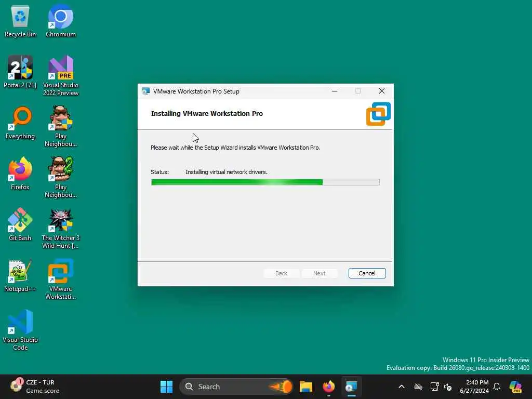This screenshot has height=399, width=532.
Task: Open the Copilot Preview icon
Action: (x=515, y=387)
